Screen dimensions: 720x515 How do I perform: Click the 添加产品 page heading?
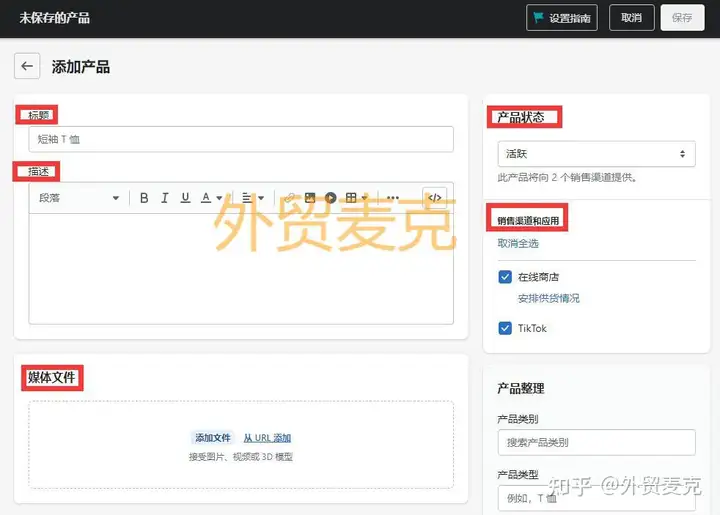[81, 67]
